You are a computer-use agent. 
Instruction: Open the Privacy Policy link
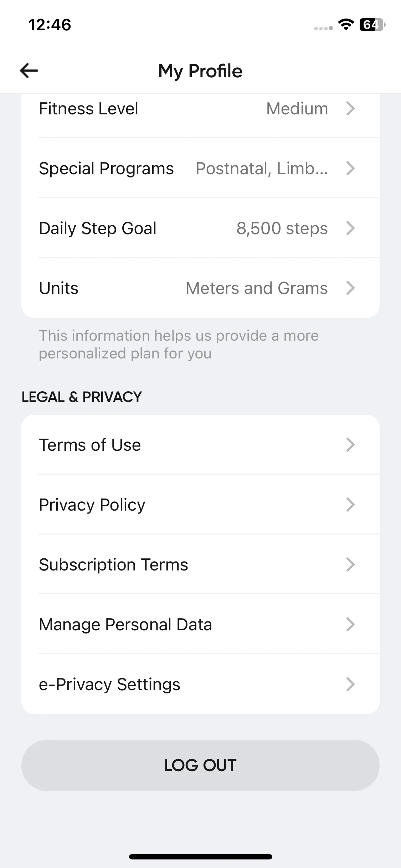click(x=200, y=505)
